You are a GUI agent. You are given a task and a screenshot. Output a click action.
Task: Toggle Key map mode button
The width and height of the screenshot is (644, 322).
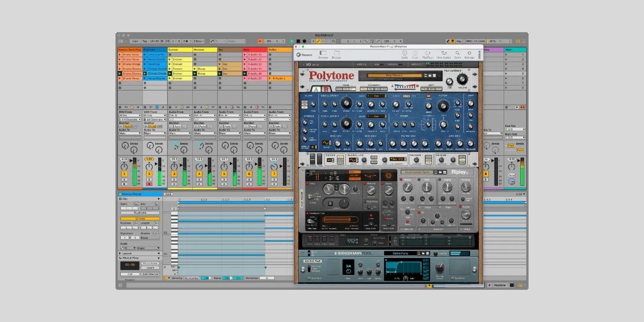459,41
